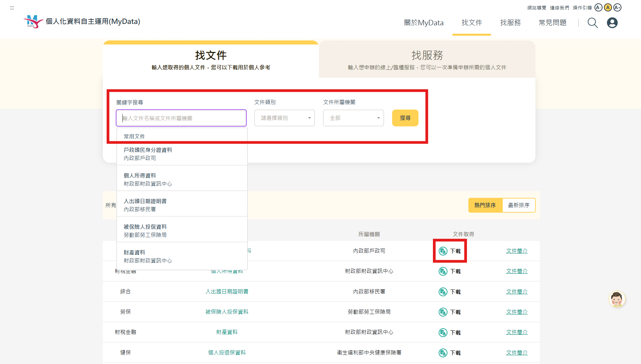Image resolution: width=641 pixels, height=364 pixels.
Task: Choose 財產資料 suggestion from list
Action: [x=182, y=256]
